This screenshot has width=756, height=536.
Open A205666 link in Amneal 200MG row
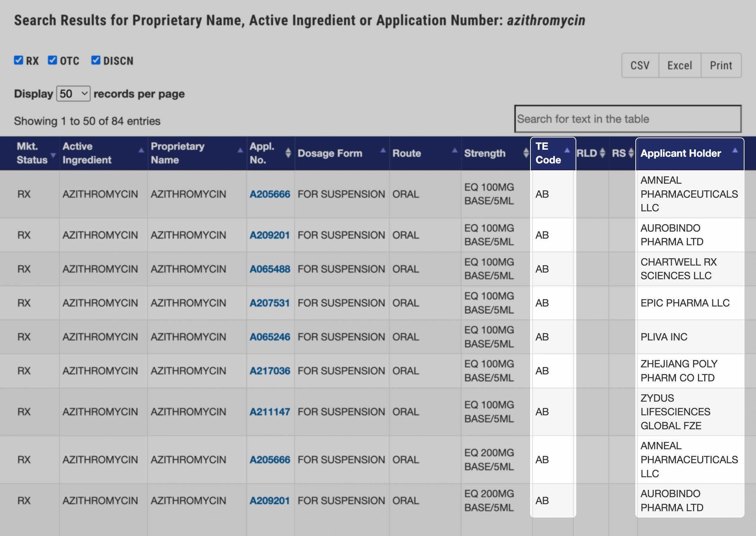[x=270, y=460]
